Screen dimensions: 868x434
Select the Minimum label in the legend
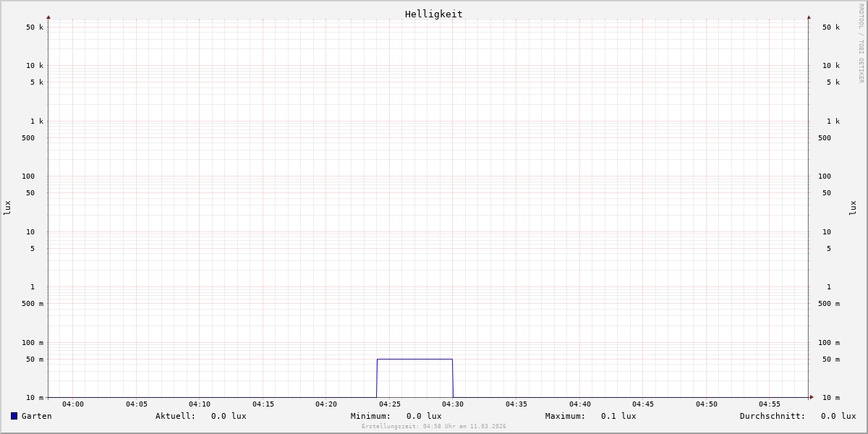coord(370,416)
